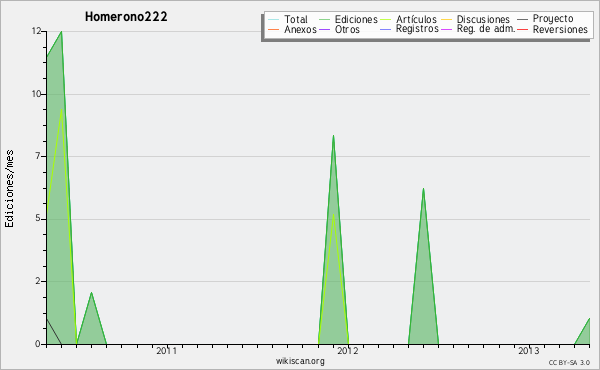Click the chart title Homerono222
Image resolution: width=600 pixels, height=370 pixels.
click(126, 17)
